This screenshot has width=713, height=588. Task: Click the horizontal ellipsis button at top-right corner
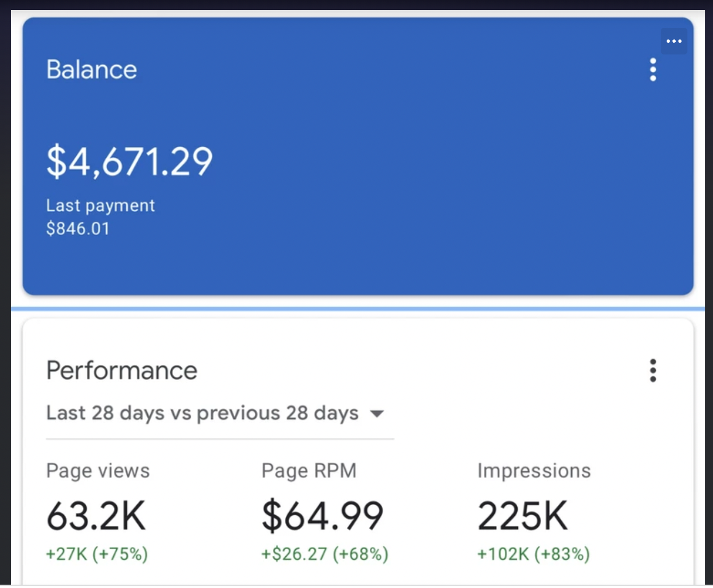pyautogui.click(x=674, y=41)
